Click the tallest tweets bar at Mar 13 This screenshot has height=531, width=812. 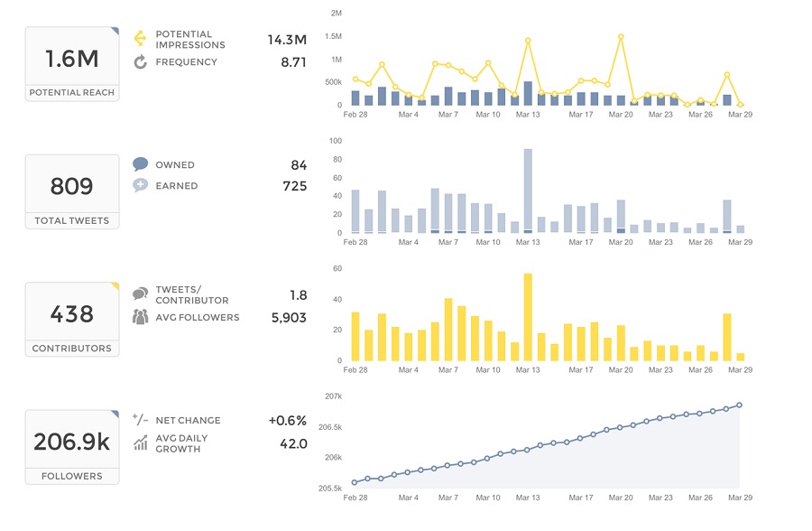[x=528, y=191]
